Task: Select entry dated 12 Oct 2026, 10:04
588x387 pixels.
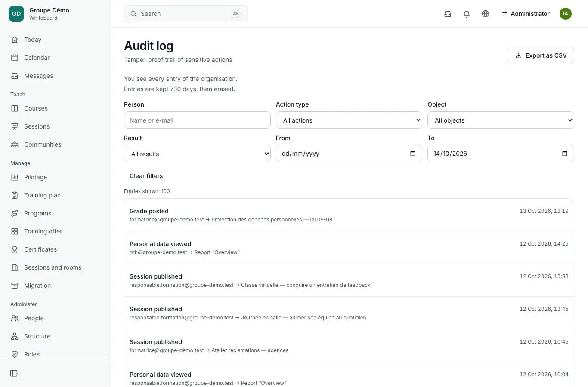Action: (x=349, y=375)
